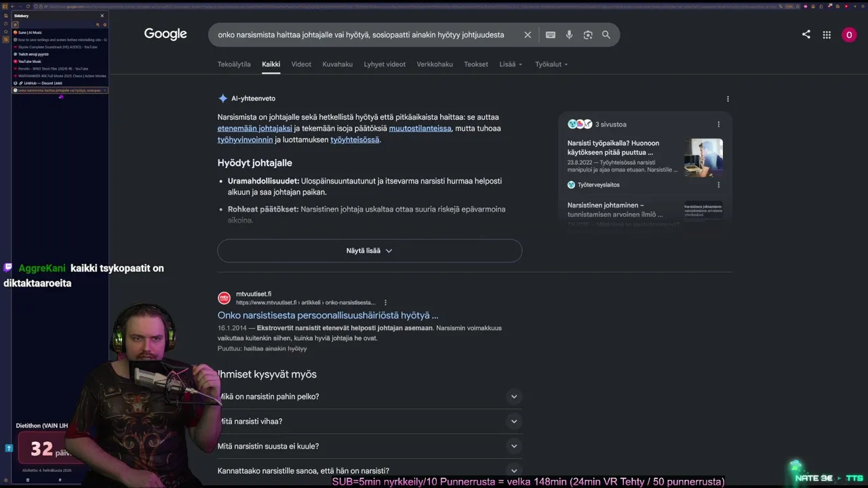This screenshot has width=868, height=488.
Task: Start voice search with the microphone
Action: click(x=569, y=35)
